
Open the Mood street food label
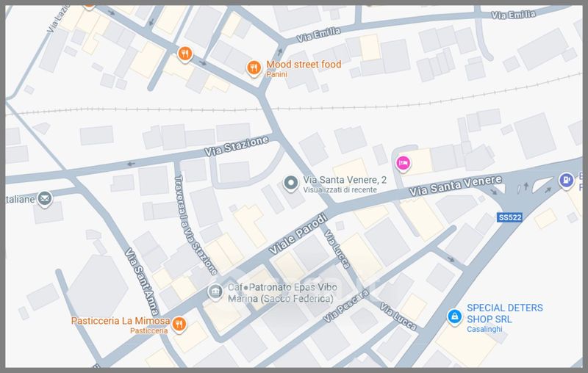pos(304,65)
